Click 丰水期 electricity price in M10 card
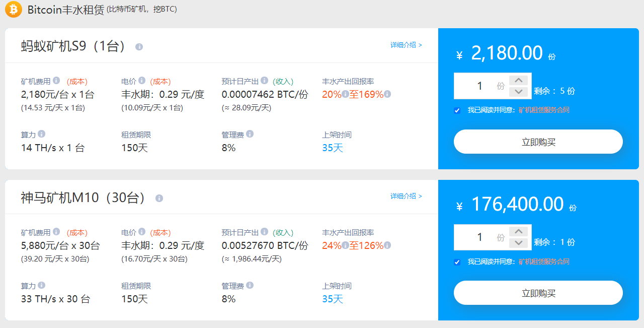The height and width of the screenshot is (328, 644). click(x=163, y=246)
